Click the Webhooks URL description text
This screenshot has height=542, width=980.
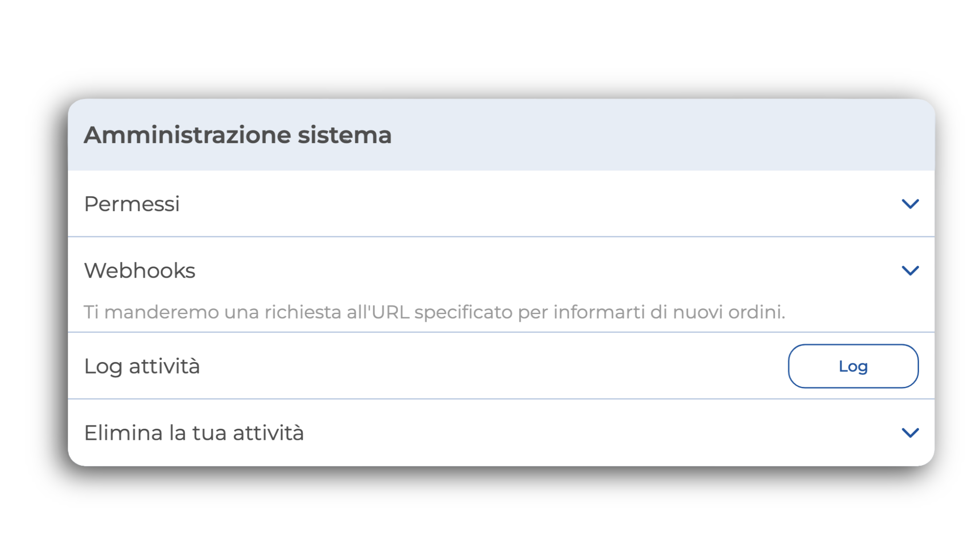coord(434,312)
